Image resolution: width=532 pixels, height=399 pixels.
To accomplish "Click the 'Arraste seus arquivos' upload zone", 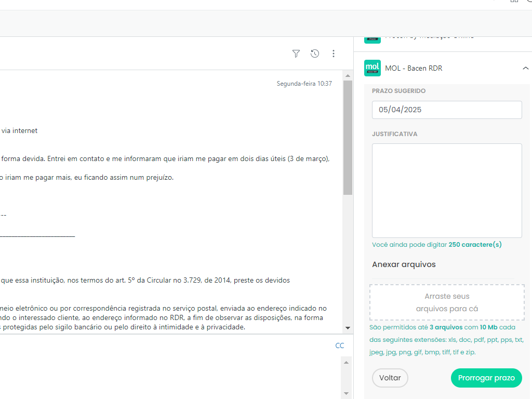I will click(x=447, y=302).
